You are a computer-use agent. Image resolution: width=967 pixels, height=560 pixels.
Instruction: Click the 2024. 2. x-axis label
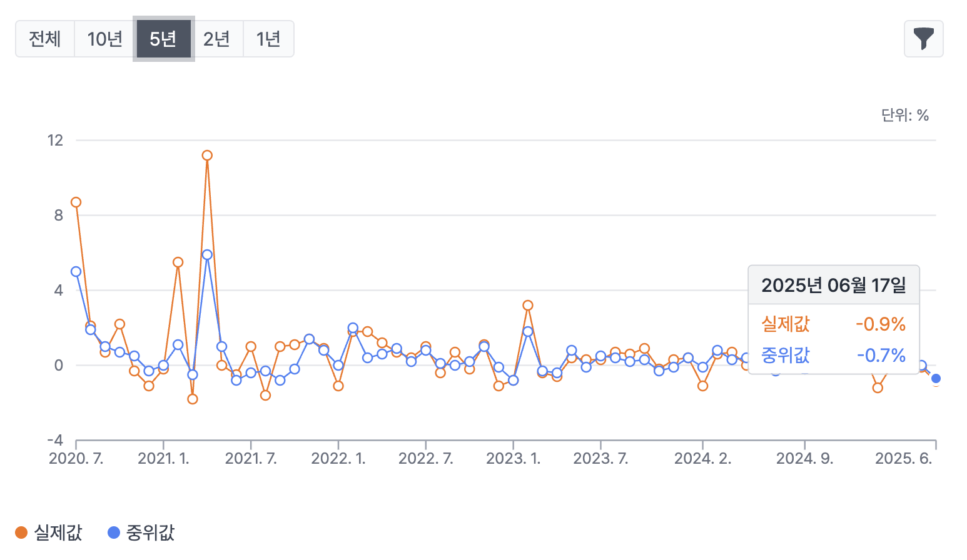702,459
